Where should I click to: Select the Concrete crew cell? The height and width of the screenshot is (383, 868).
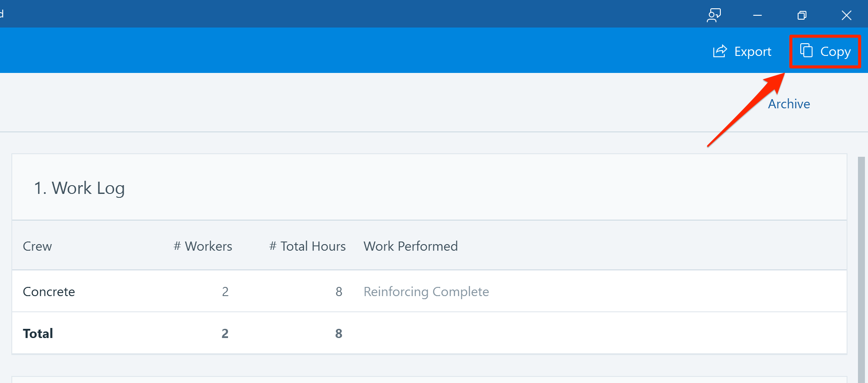(x=49, y=292)
